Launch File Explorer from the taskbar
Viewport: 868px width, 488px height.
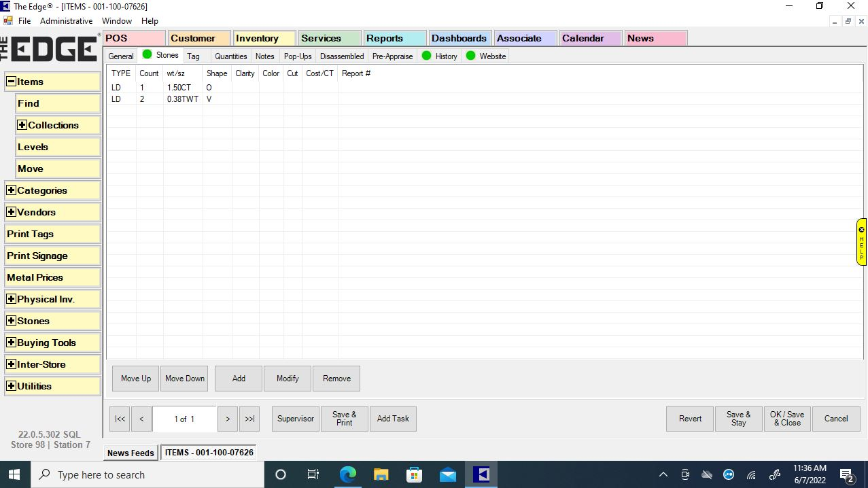click(381, 474)
